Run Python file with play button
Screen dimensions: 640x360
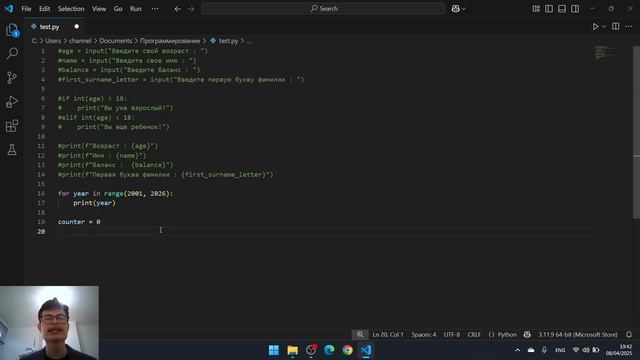(x=596, y=27)
